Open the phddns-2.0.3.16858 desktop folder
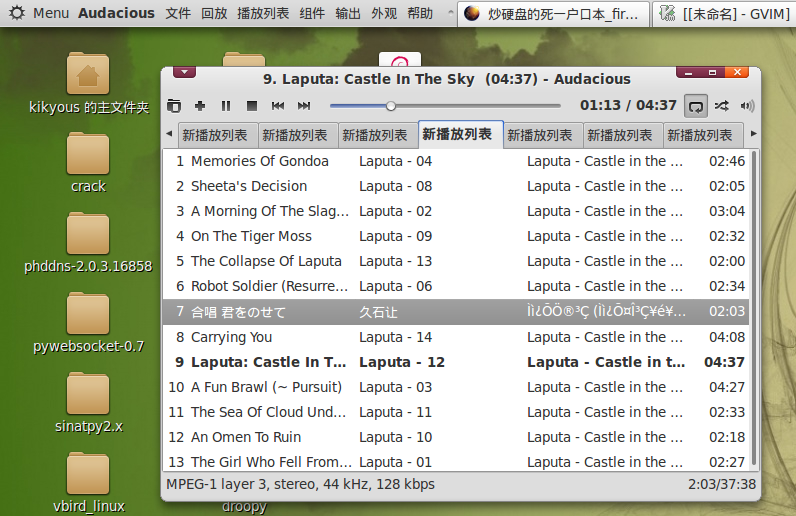The width and height of the screenshot is (796, 516). 88,243
